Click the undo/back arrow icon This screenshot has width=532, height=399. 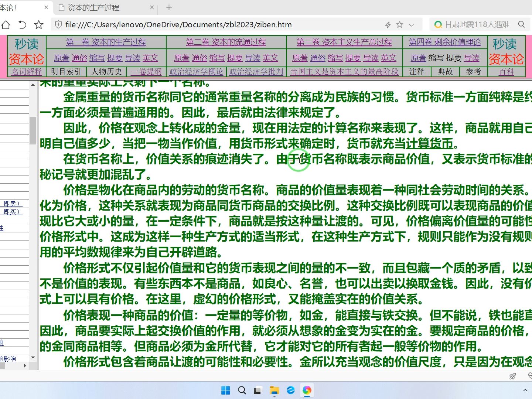pyautogui.click(x=22, y=25)
